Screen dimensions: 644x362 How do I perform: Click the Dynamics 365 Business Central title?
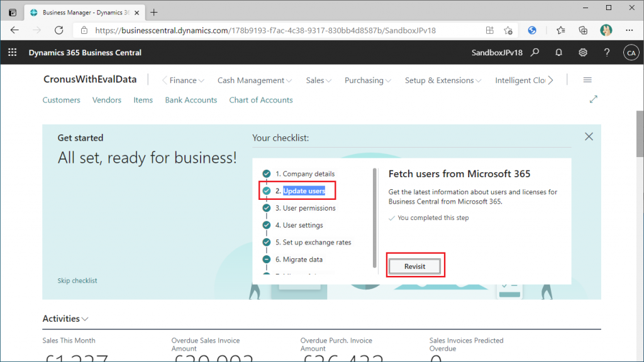(85, 53)
